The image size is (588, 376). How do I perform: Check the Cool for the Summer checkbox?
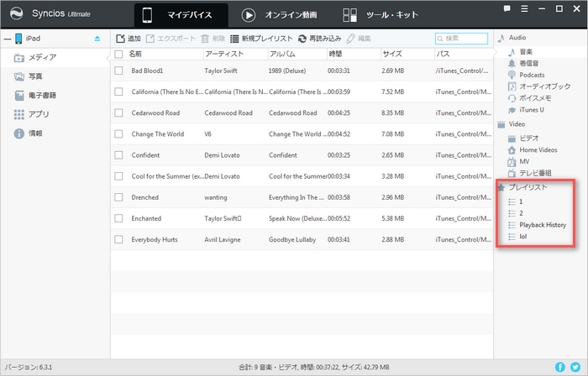click(x=118, y=176)
